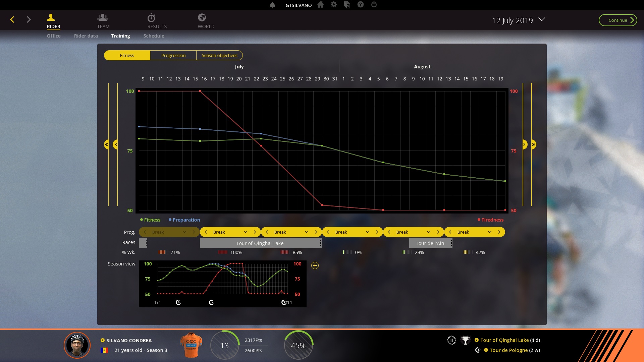
Task: Expand second week Break program dropdown
Action: point(246,232)
